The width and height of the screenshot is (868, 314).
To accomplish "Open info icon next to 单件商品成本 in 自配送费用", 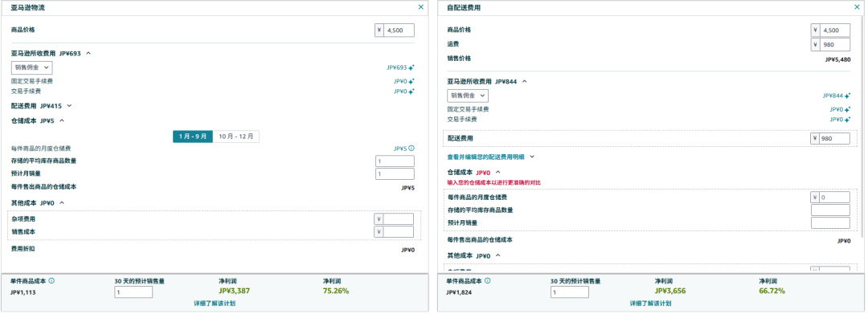I will [487, 281].
